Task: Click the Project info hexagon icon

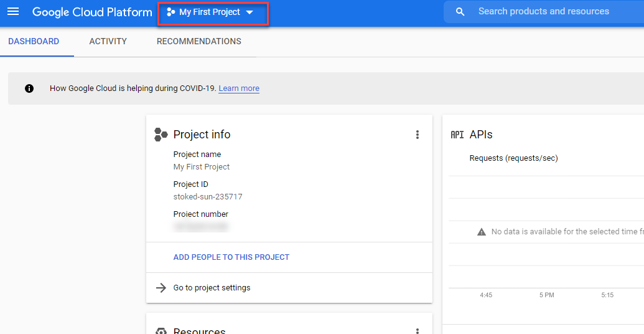Action: click(161, 135)
